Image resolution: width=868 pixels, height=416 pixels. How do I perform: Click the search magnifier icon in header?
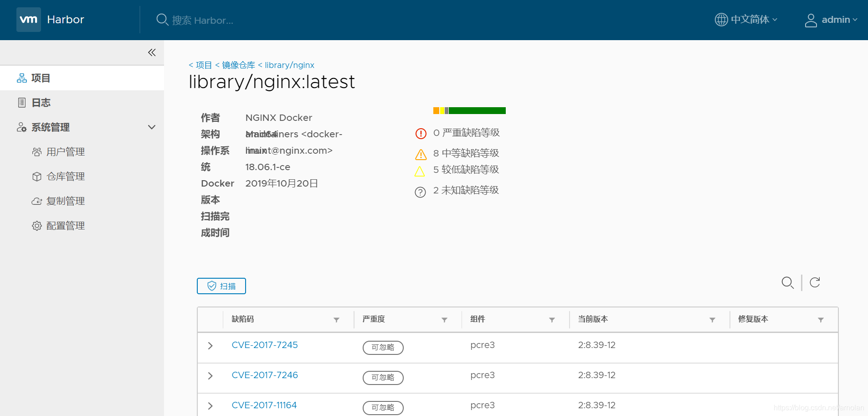pyautogui.click(x=162, y=20)
